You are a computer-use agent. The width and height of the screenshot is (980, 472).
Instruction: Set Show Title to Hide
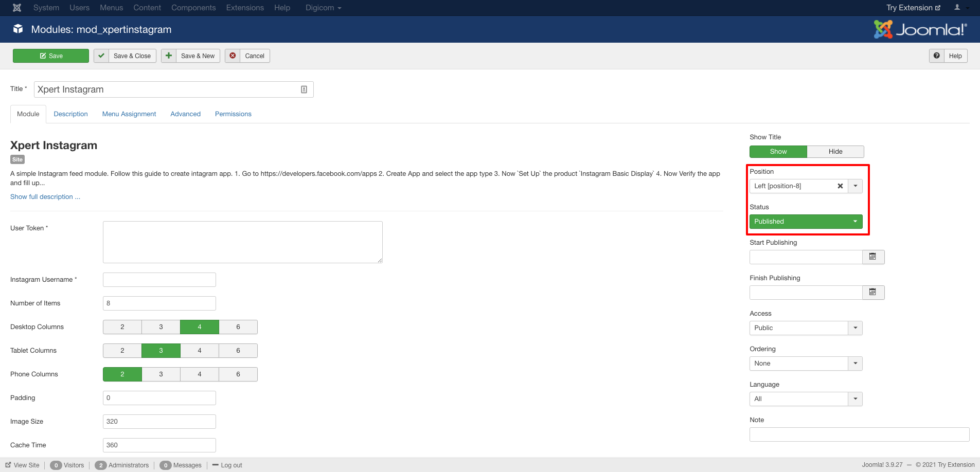point(835,152)
